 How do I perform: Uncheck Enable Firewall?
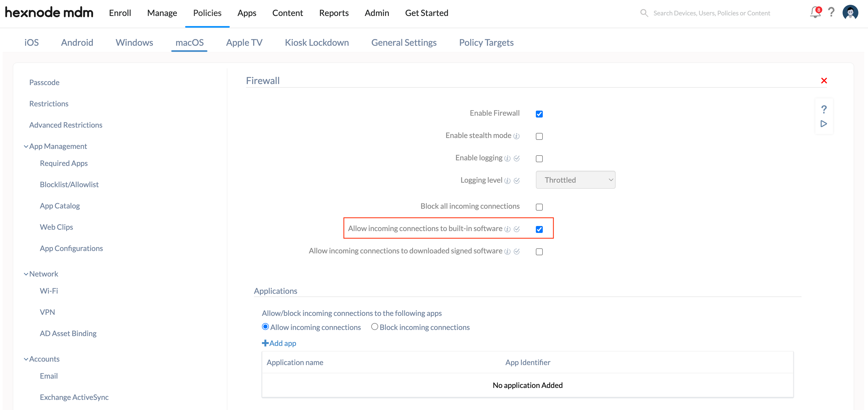coord(539,114)
